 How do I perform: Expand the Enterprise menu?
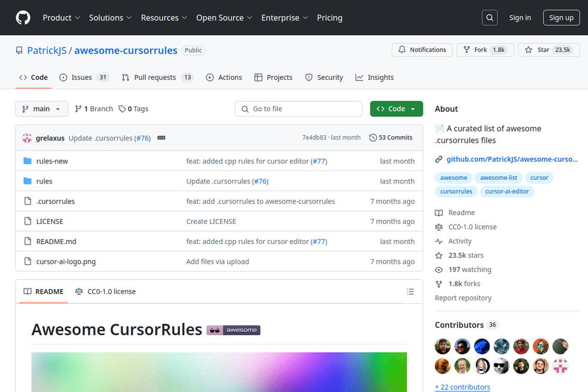(285, 18)
